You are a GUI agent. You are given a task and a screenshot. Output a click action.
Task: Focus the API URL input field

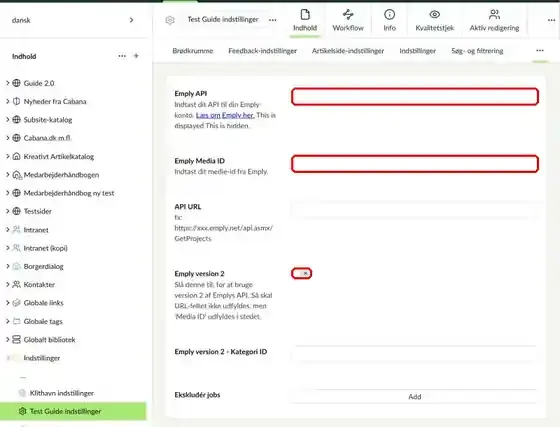tap(415, 210)
